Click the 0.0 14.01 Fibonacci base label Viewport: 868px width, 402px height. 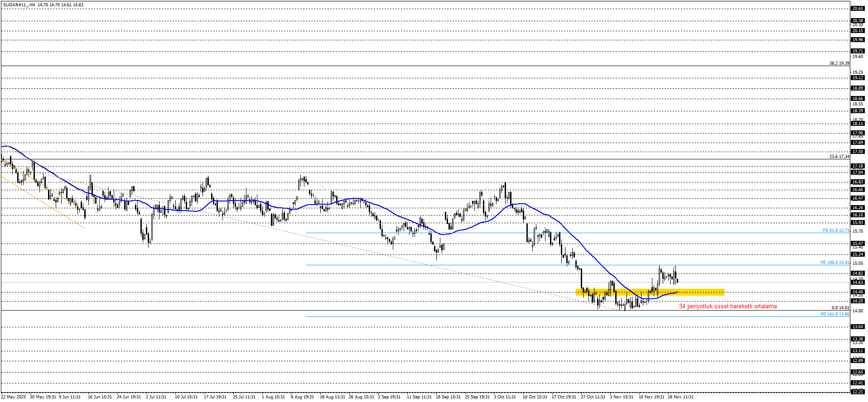(x=840, y=308)
